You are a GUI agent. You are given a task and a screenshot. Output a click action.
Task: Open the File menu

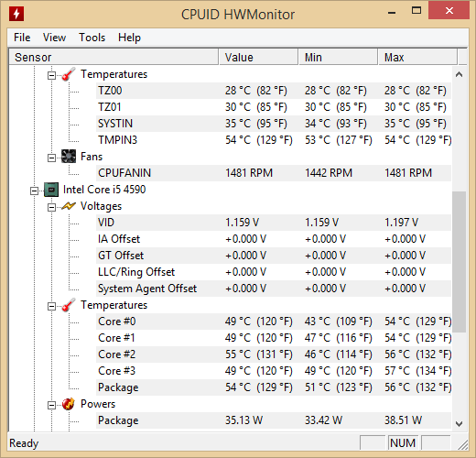[22, 38]
